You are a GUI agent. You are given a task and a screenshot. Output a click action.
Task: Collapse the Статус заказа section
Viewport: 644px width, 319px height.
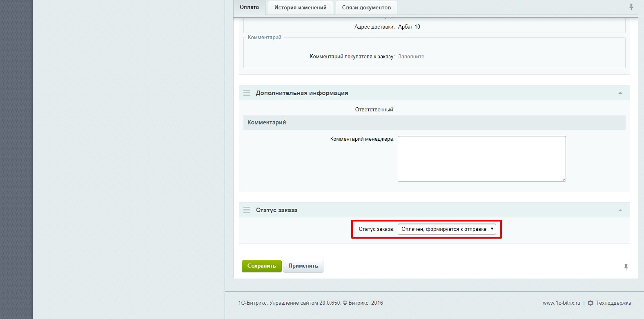coord(620,210)
